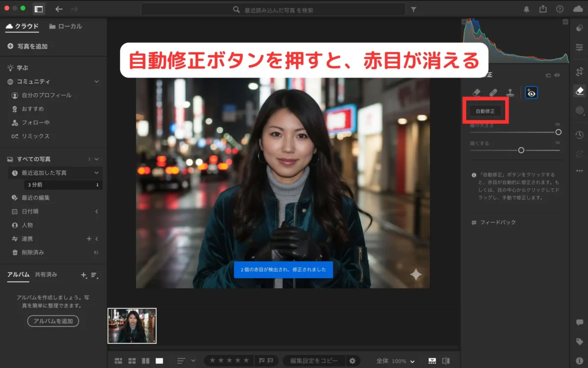Click the 自動修正 button
The height and width of the screenshot is (368, 588).
[485, 111]
